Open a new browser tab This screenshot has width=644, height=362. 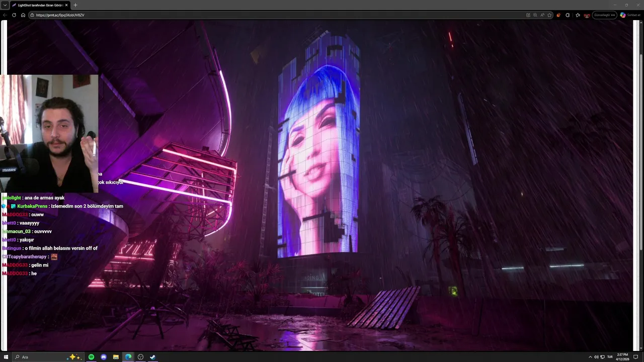coord(75,5)
